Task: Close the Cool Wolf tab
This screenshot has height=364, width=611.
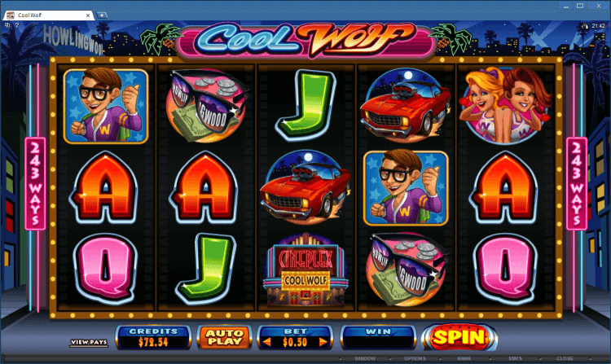Action: pos(88,15)
